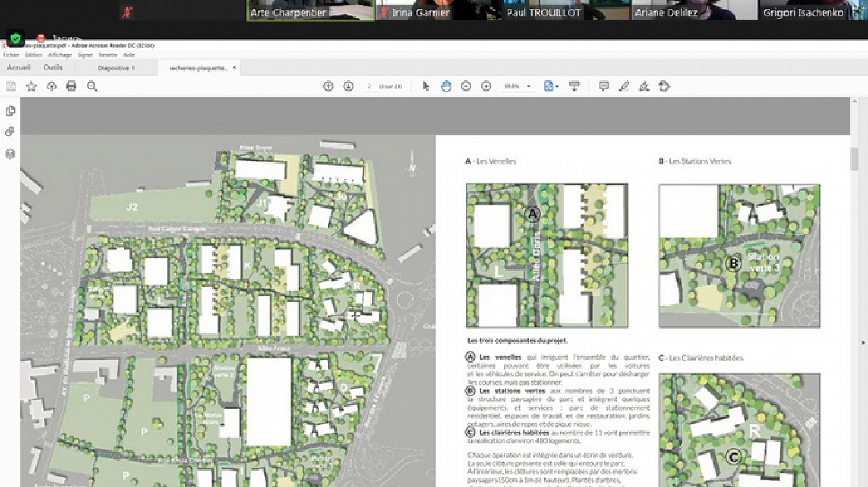
Task: Open the page thumbnails sidebar panel
Action: click(10, 111)
